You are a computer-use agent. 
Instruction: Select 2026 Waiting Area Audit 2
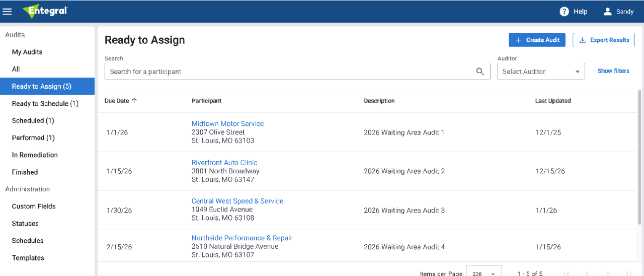(x=404, y=171)
